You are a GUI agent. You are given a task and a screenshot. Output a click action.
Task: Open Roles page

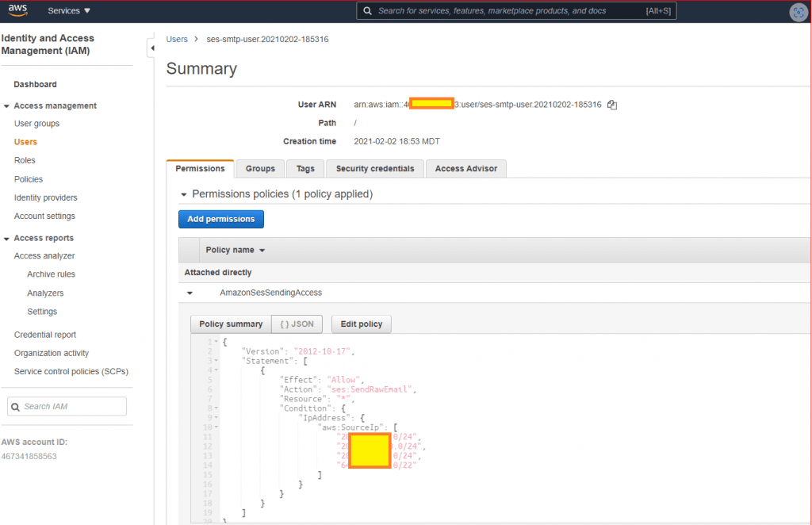[25, 160]
